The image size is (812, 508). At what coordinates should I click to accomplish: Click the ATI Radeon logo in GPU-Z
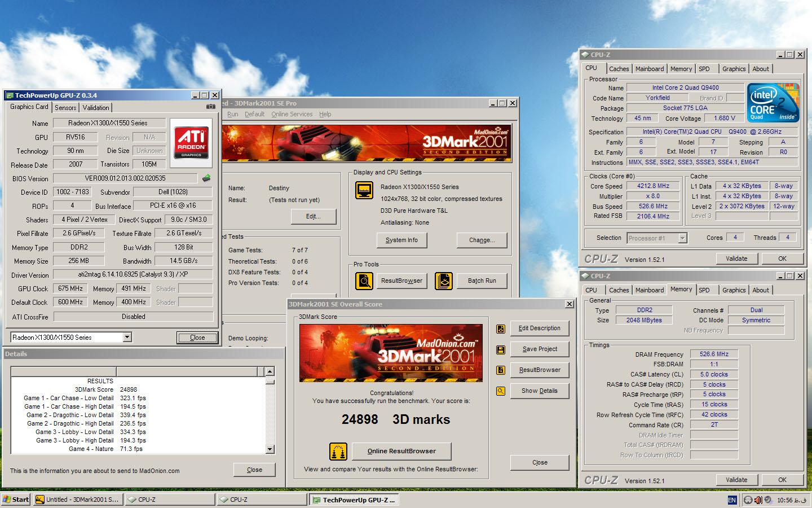pos(191,142)
